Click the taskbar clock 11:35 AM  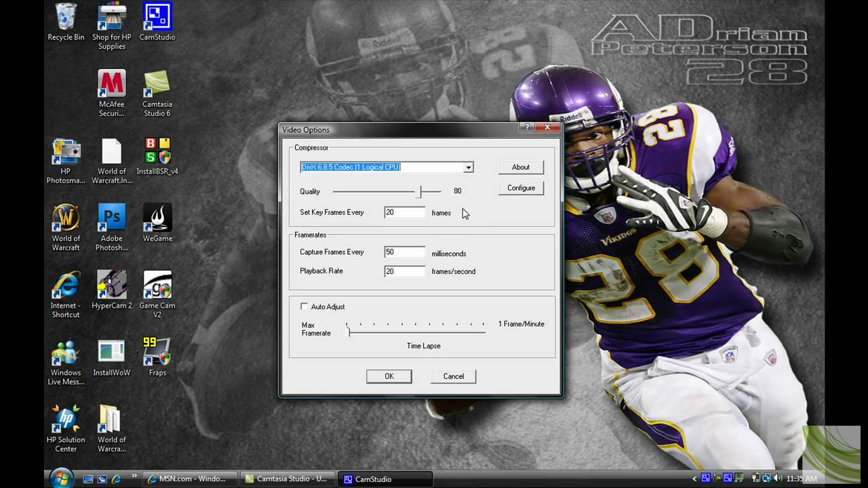pos(802,479)
